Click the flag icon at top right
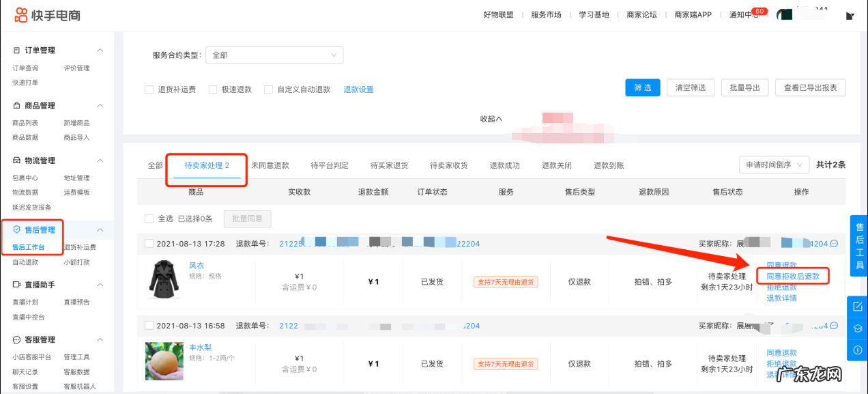 pyautogui.click(x=849, y=15)
